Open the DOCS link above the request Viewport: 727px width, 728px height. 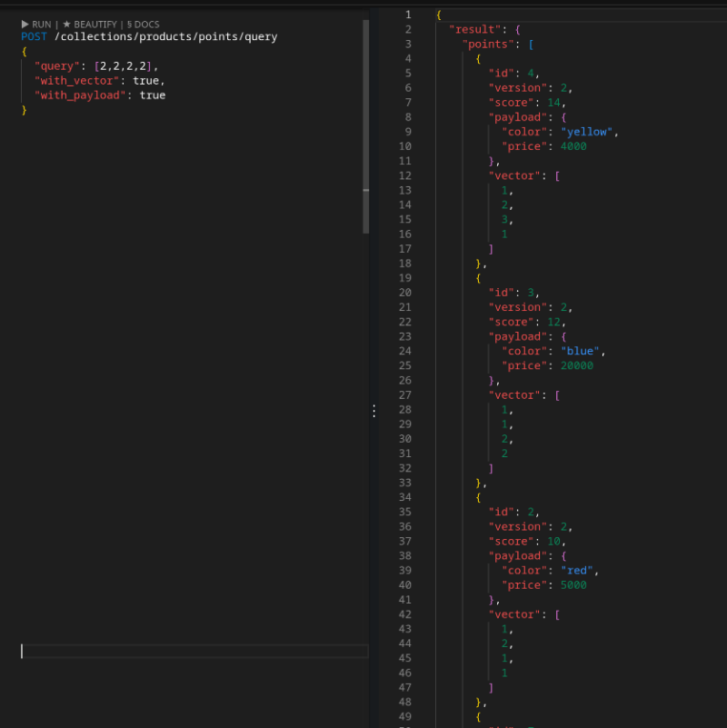click(143, 24)
